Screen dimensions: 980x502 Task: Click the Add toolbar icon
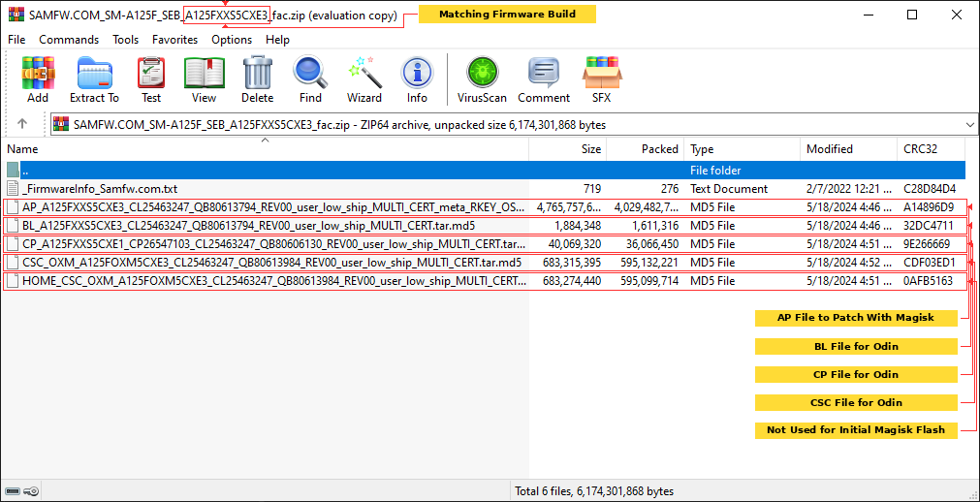pos(38,80)
